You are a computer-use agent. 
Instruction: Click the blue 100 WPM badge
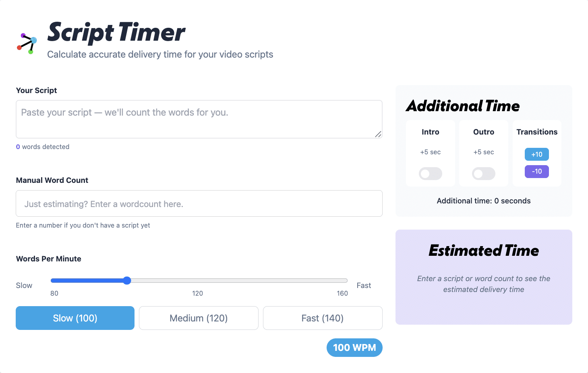[x=354, y=347]
